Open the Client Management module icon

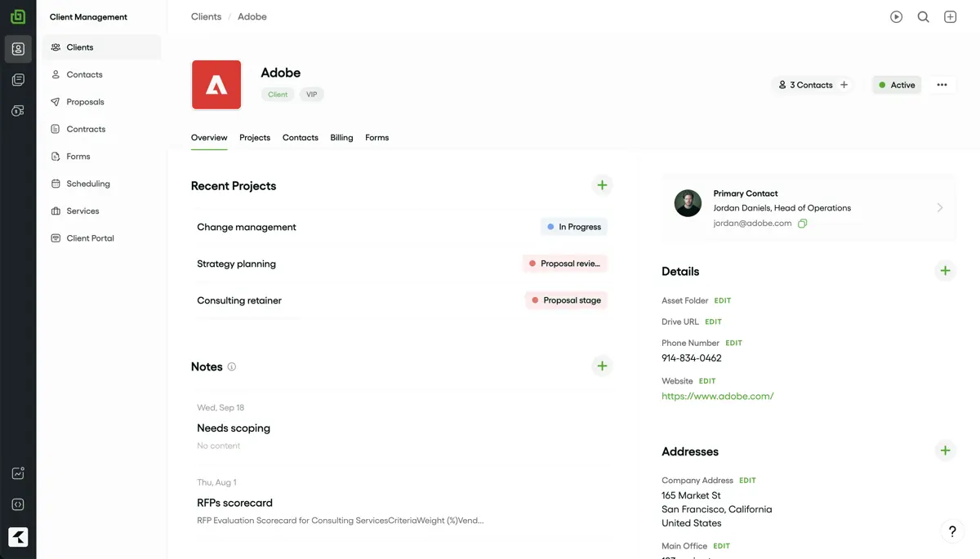18,49
